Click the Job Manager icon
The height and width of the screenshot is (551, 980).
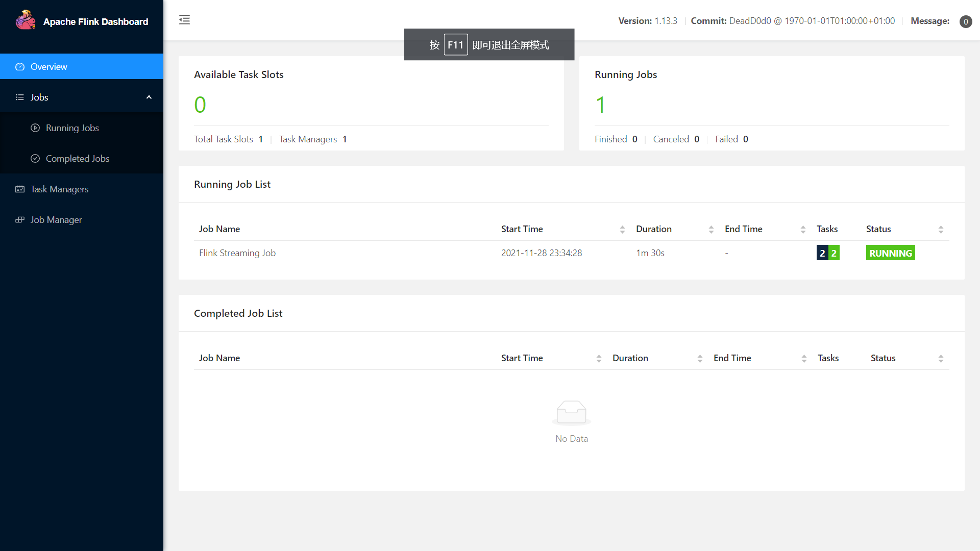19,219
